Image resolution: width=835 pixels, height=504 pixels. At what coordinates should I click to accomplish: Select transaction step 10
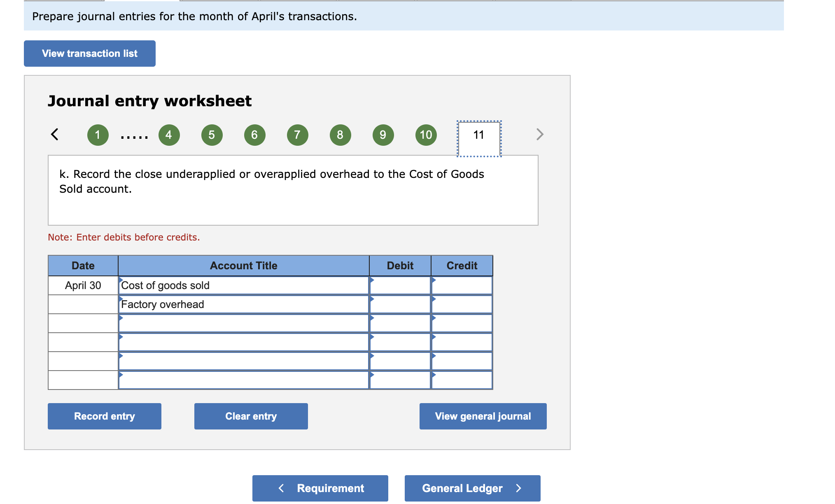(425, 135)
